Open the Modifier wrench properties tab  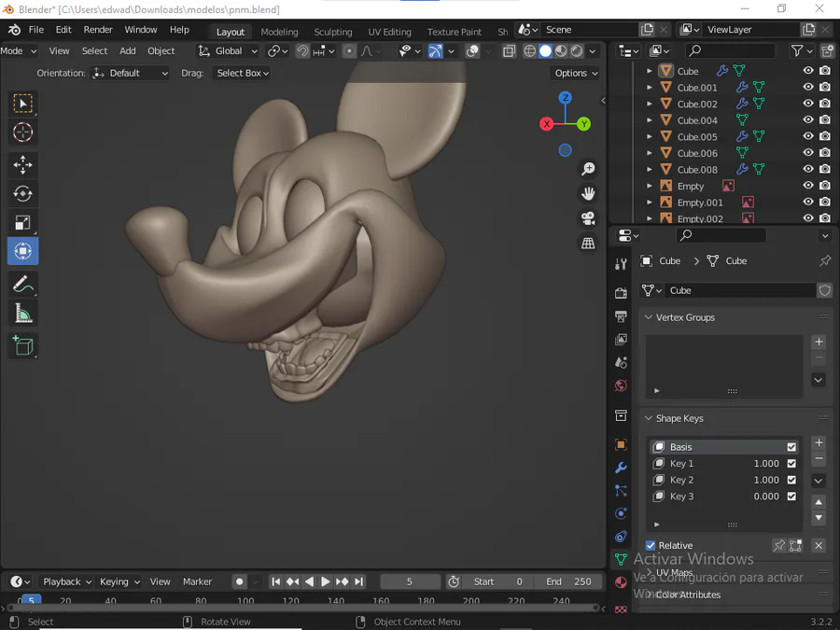click(x=621, y=468)
